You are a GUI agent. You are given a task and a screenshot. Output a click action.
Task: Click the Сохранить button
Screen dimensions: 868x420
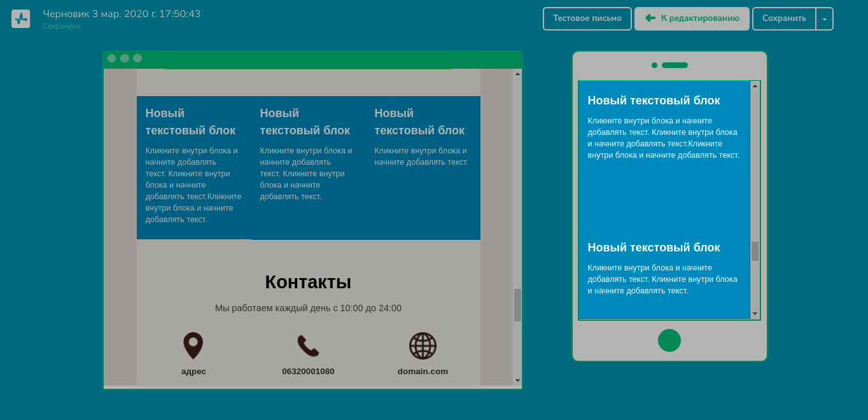784,18
